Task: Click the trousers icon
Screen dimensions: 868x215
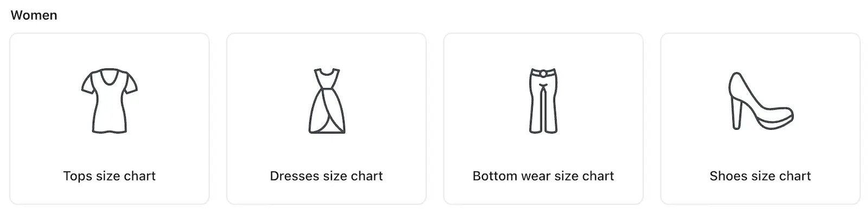Action: [x=543, y=101]
